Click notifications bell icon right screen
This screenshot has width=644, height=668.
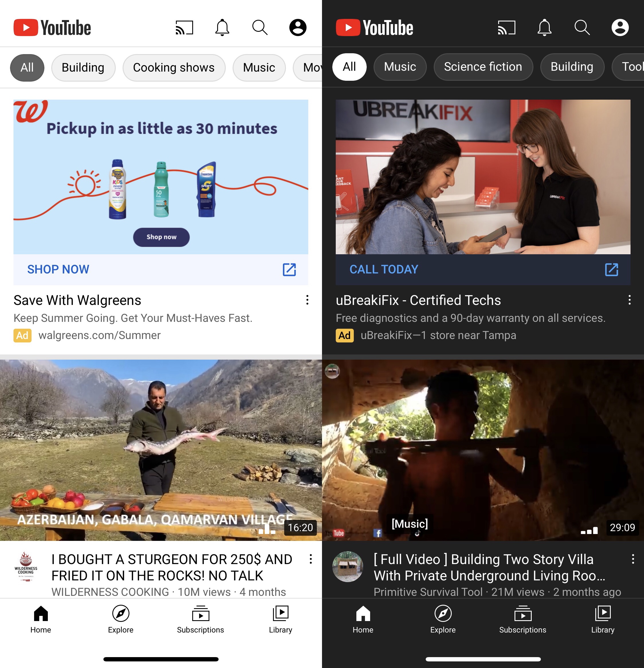pyautogui.click(x=544, y=27)
